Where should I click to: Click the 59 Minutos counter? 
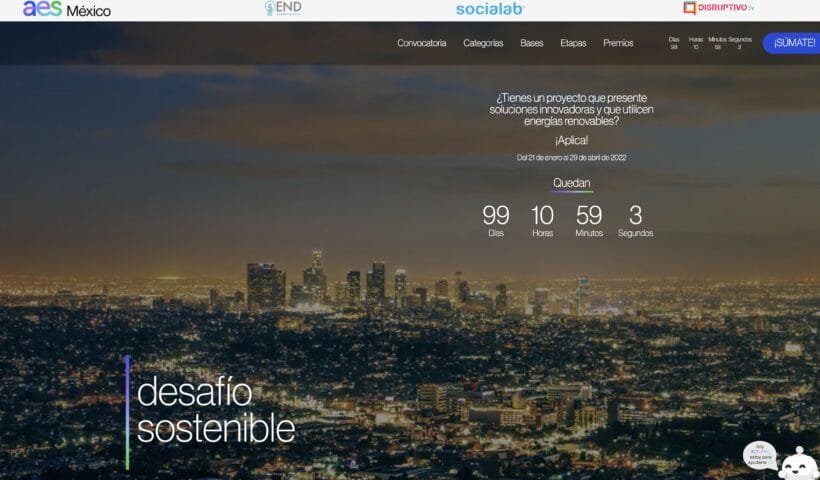pos(589,220)
